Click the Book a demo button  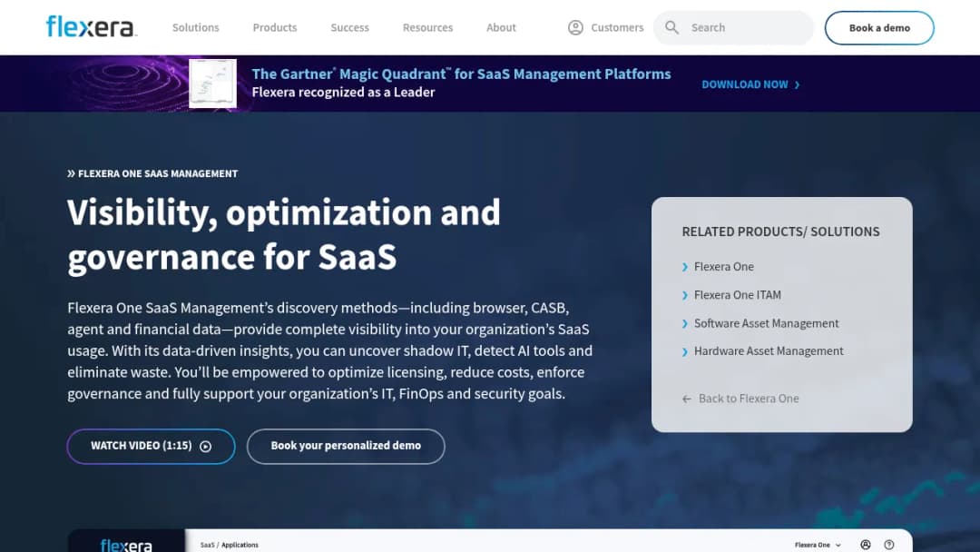click(x=879, y=27)
